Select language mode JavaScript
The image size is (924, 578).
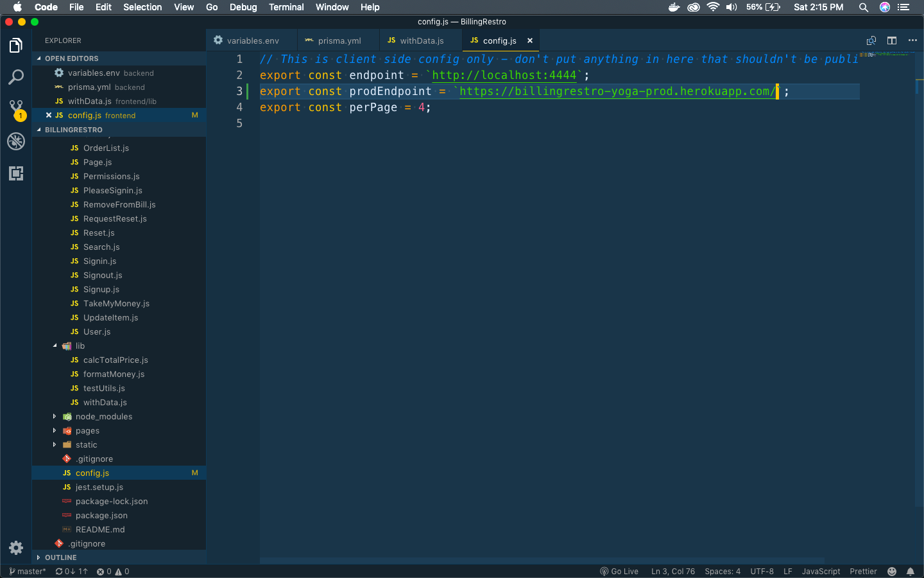coord(821,572)
